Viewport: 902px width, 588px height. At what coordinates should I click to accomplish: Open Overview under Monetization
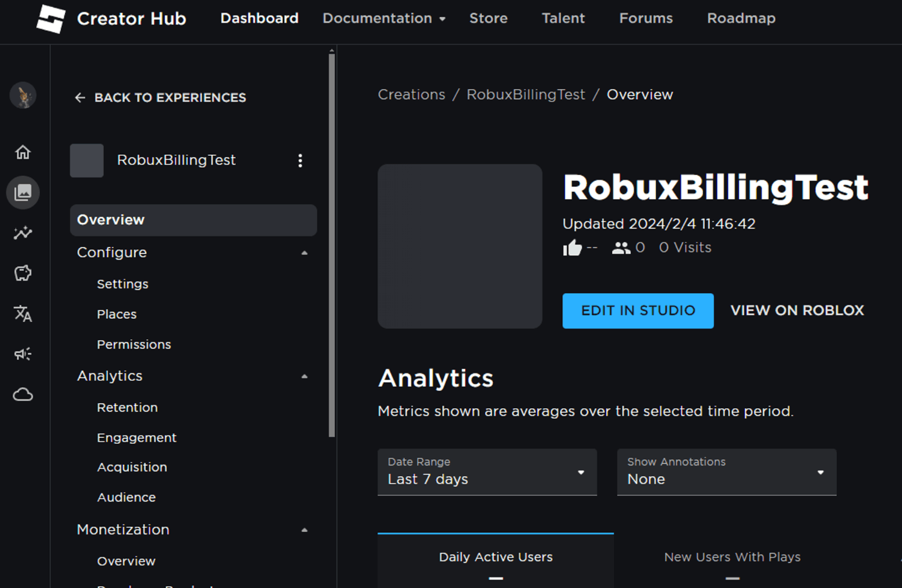(x=126, y=562)
